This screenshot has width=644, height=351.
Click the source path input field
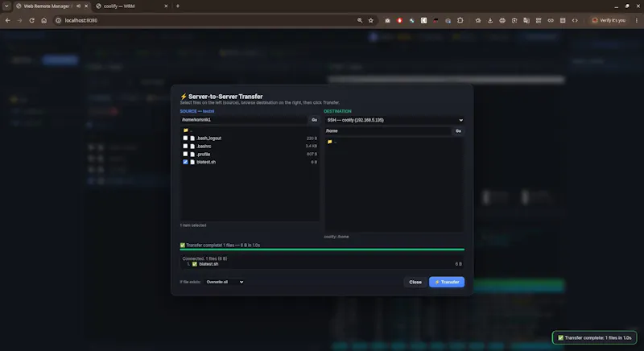pos(244,120)
